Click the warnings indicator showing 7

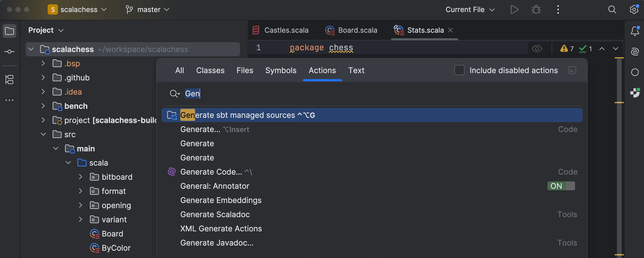(x=567, y=48)
